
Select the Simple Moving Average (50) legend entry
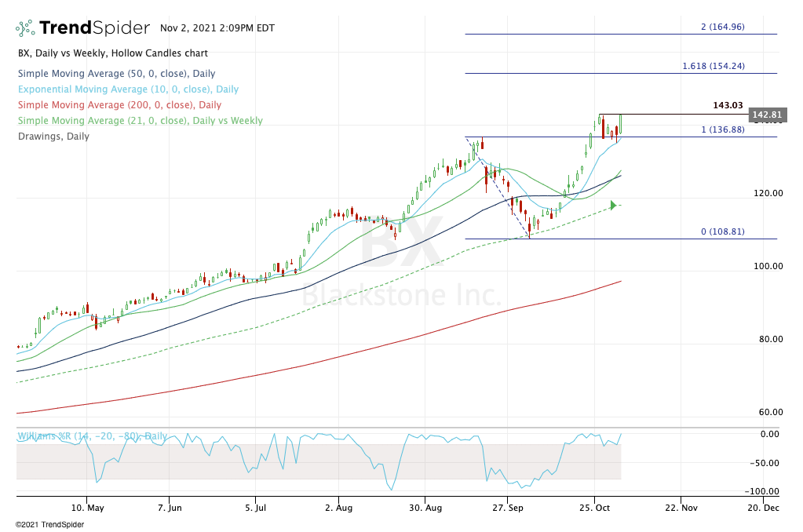click(116, 74)
